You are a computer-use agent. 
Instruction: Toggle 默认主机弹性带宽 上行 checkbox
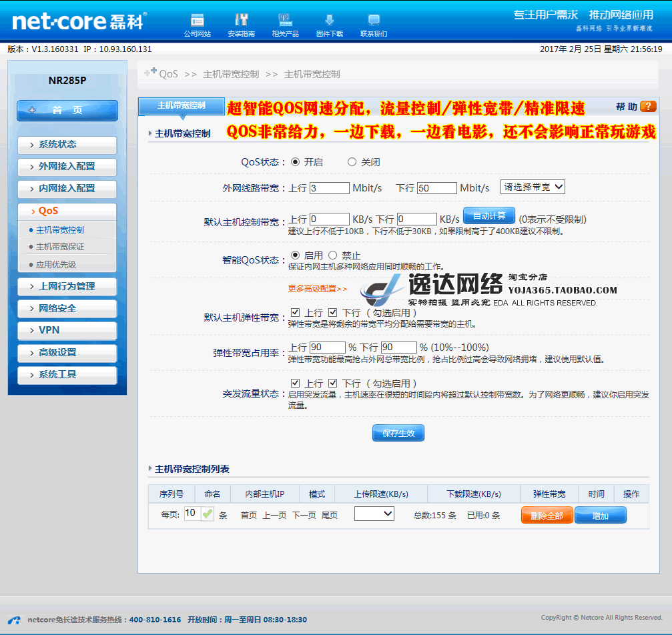295,312
